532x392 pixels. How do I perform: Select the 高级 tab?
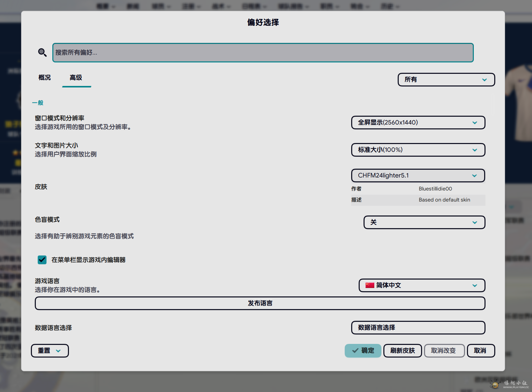(x=76, y=78)
